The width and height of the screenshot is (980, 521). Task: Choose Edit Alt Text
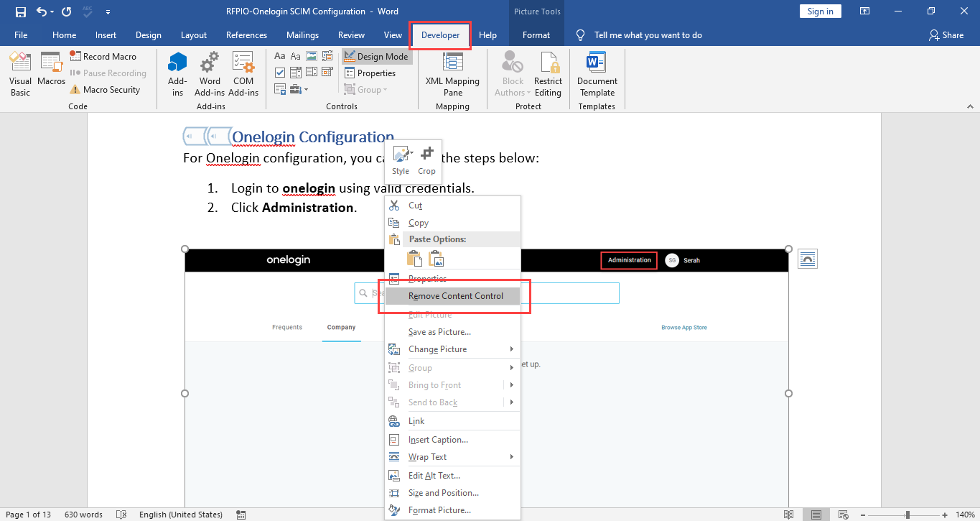[x=452, y=476]
